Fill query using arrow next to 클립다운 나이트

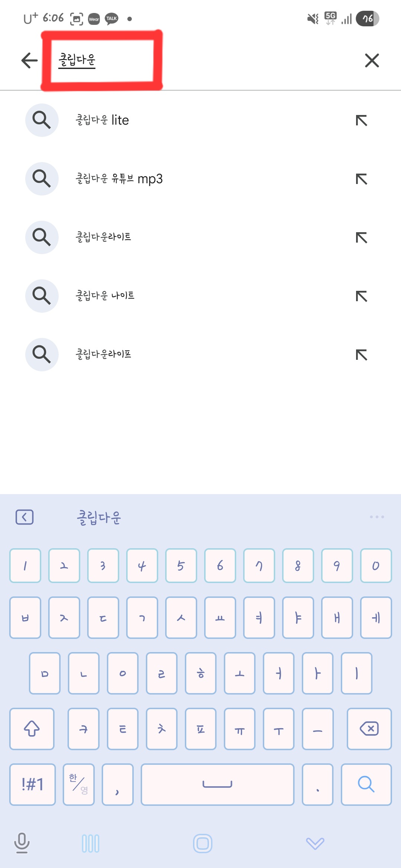click(x=361, y=296)
